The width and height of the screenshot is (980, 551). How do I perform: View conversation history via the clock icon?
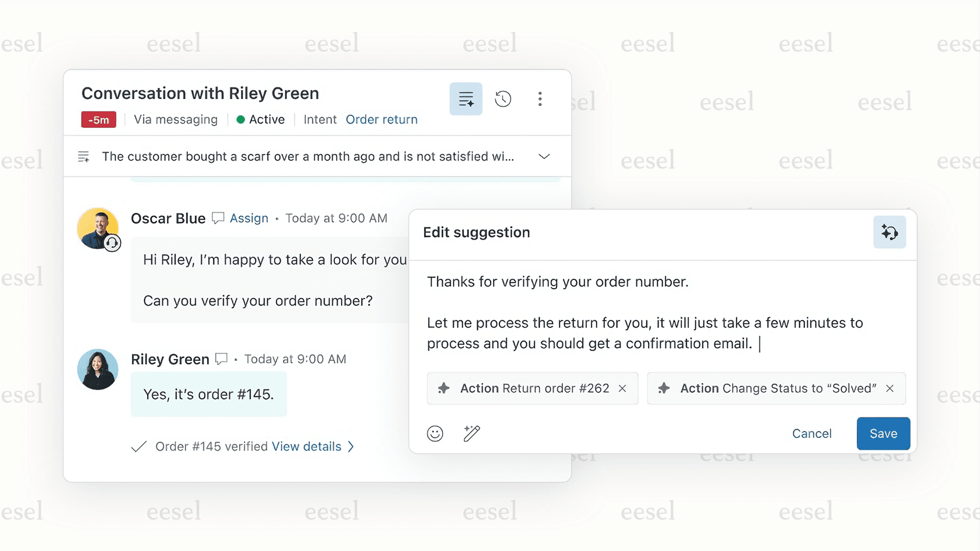[503, 99]
